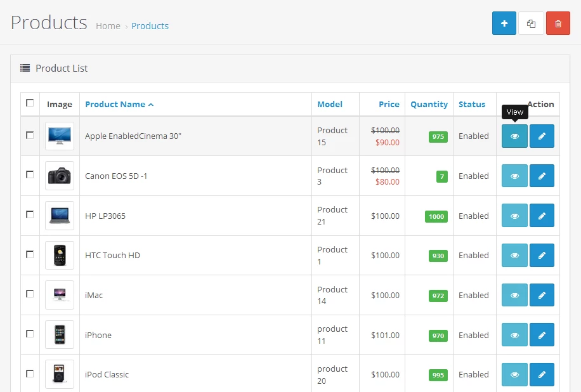Viewport: 581px width, 392px height.
Task: Click the iPod Classic product thumbnail
Action: pyautogui.click(x=60, y=374)
